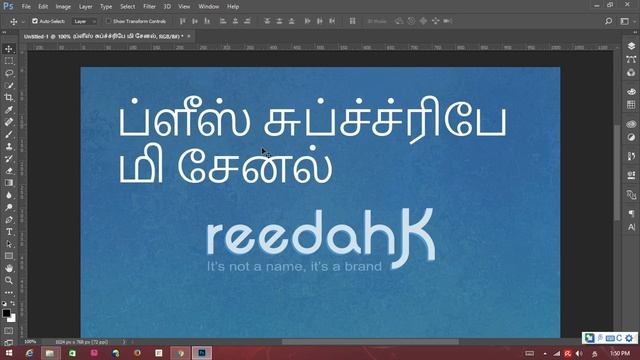Open the Select menu
Image resolution: width=640 pixels, height=360 pixels.
click(127, 7)
